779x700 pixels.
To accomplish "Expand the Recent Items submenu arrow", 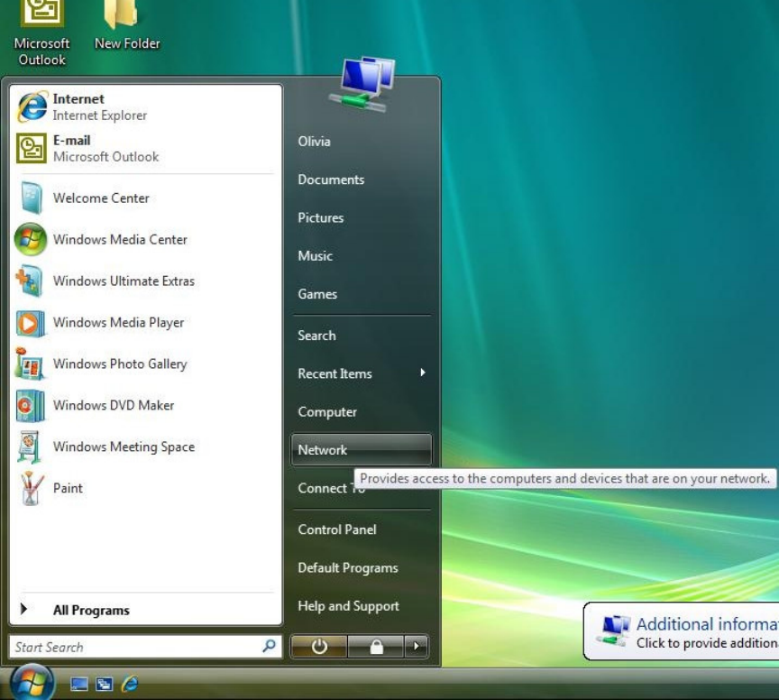I will click(423, 373).
